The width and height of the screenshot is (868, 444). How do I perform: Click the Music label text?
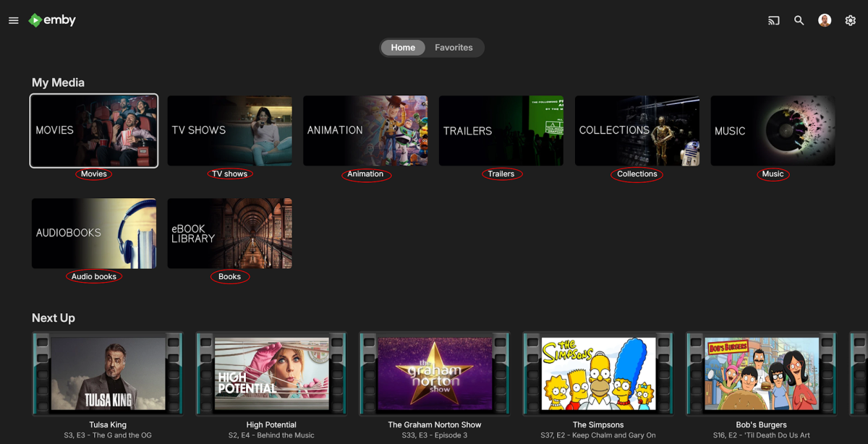(x=773, y=174)
